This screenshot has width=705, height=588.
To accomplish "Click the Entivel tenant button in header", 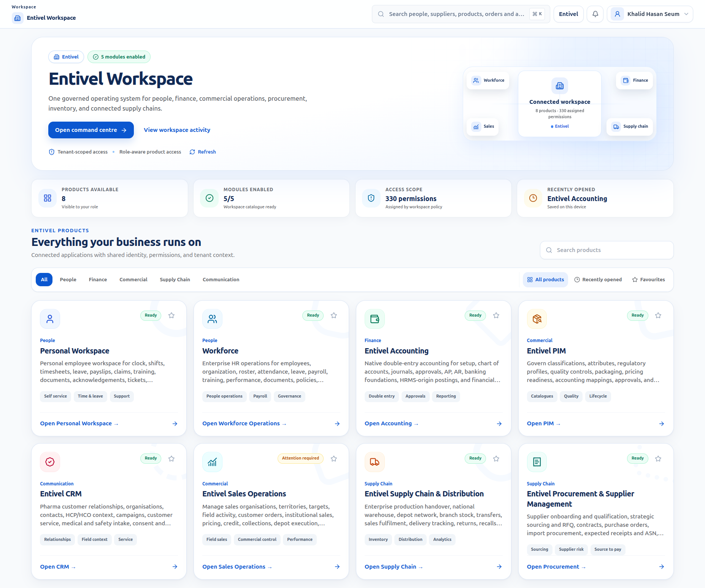I will (x=568, y=14).
